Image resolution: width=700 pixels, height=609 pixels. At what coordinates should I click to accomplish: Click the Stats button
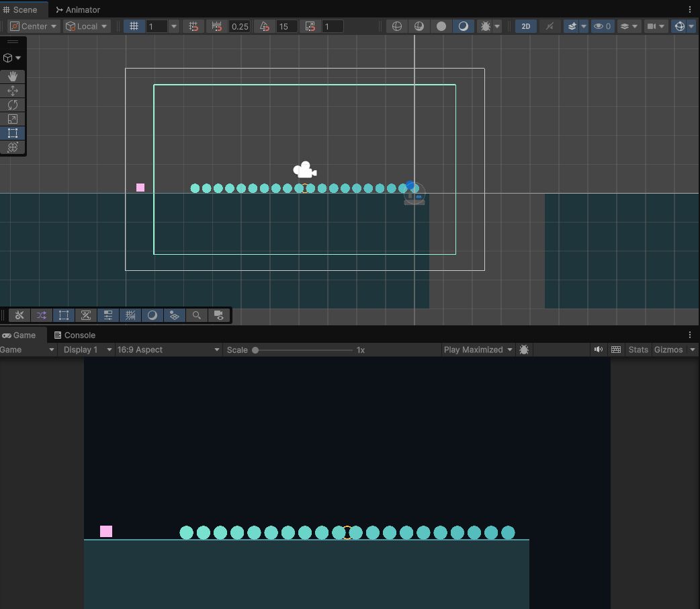pyautogui.click(x=638, y=350)
